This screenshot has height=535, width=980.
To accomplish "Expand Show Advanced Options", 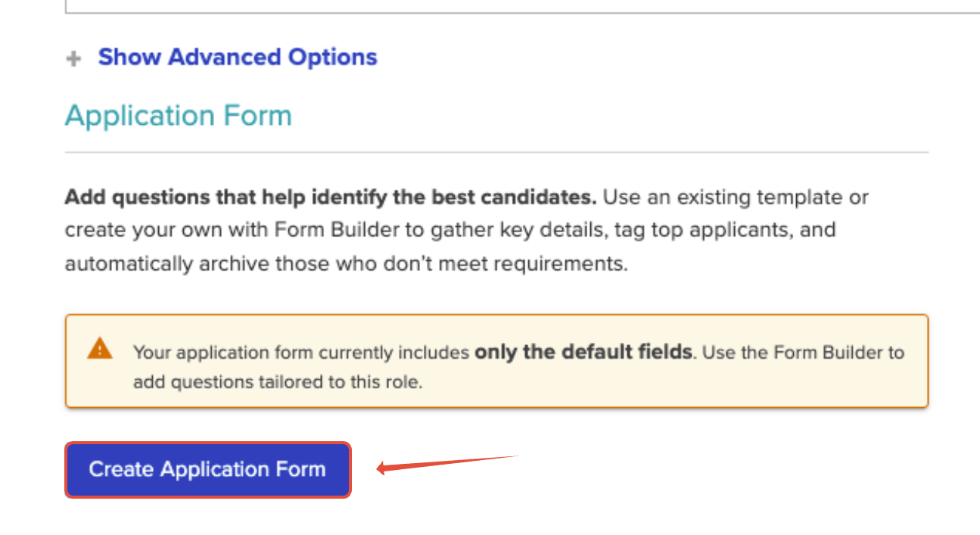I will click(237, 58).
